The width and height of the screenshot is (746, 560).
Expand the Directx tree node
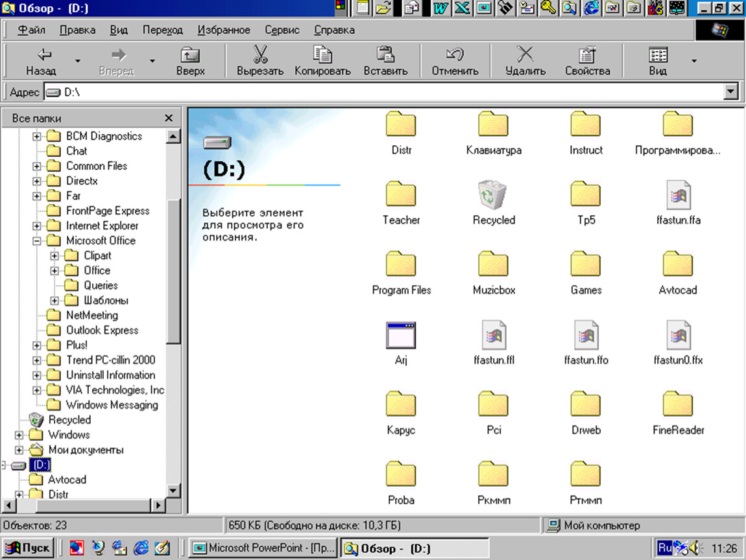tap(36, 181)
